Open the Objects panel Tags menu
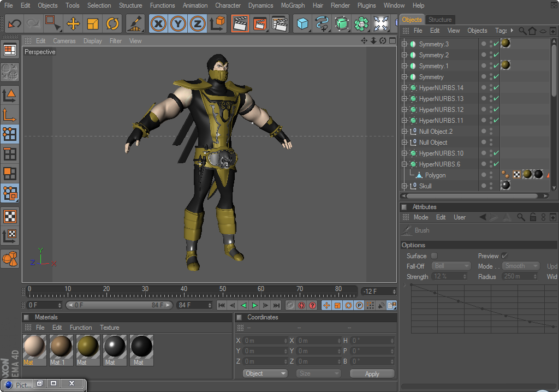This screenshot has height=392, width=559. [x=501, y=31]
